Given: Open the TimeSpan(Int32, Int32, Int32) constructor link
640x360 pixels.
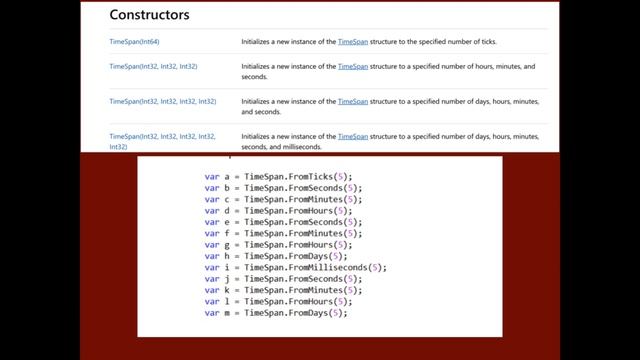Looking at the screenshot, I should pyautogui.click(x=153, y=66).
